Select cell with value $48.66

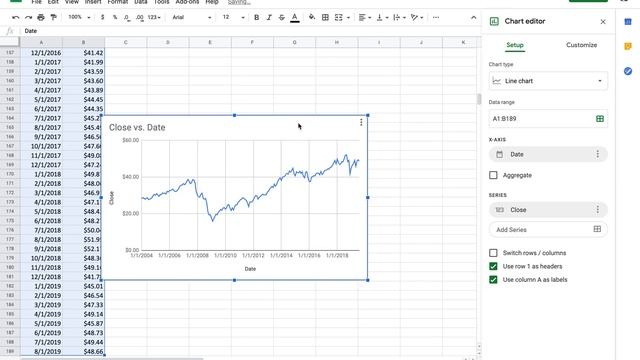[84, 351]
